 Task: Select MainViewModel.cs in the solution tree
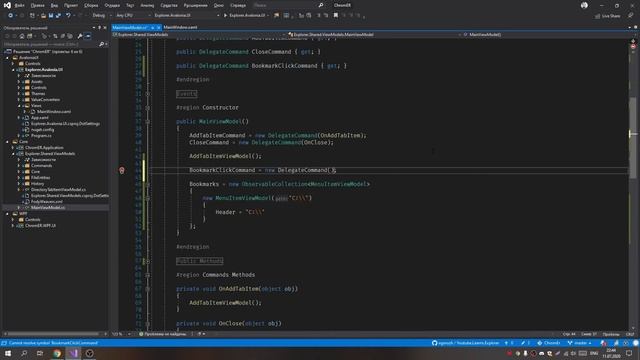pos(48,208)
